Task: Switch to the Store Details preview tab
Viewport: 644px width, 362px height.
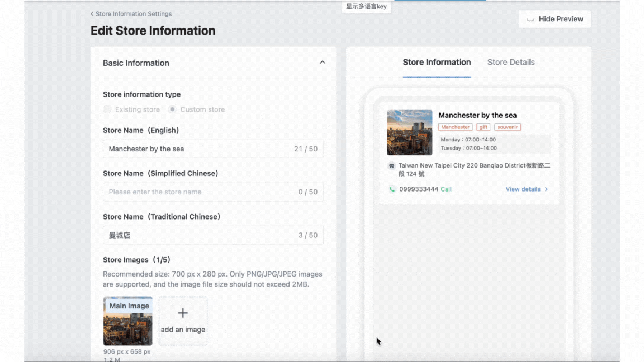Action: point(511,63)
